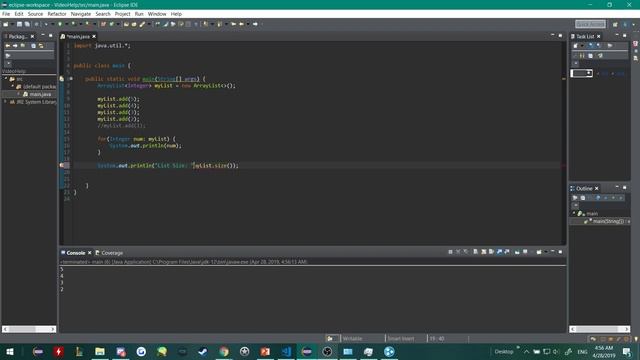Switch to the Coverage tab
This screenshot has width=640, height=360.
[109, 253]
